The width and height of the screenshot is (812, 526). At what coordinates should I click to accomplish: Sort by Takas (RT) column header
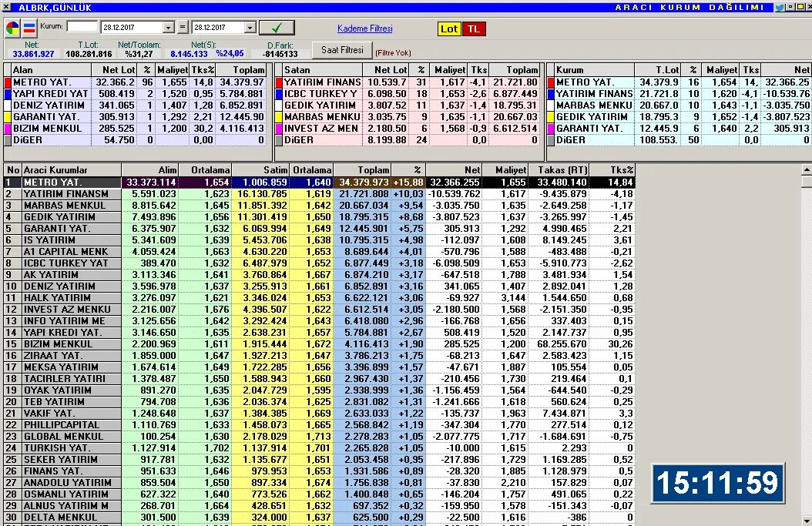point(559,169)
